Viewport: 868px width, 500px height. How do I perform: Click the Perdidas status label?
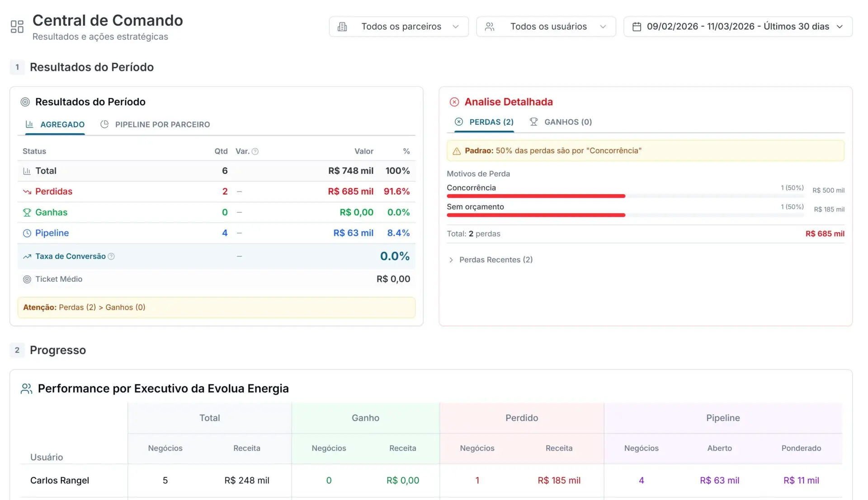coord(54,192)
